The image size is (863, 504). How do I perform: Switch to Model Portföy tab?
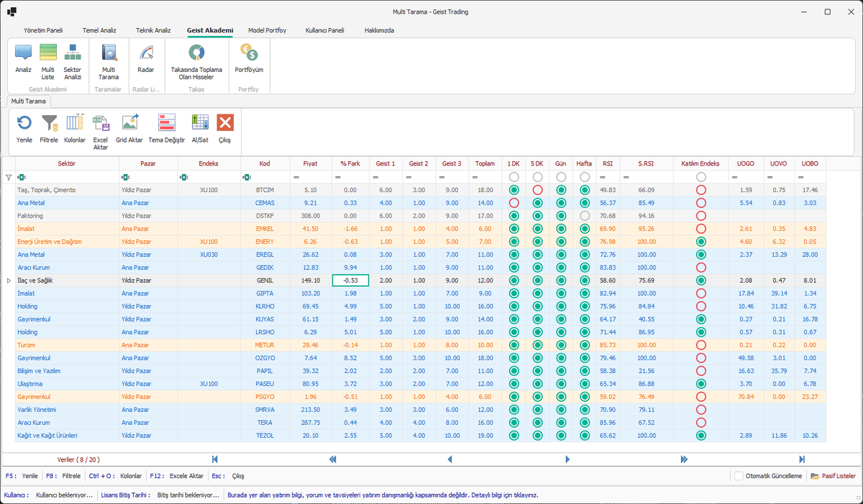268,31
